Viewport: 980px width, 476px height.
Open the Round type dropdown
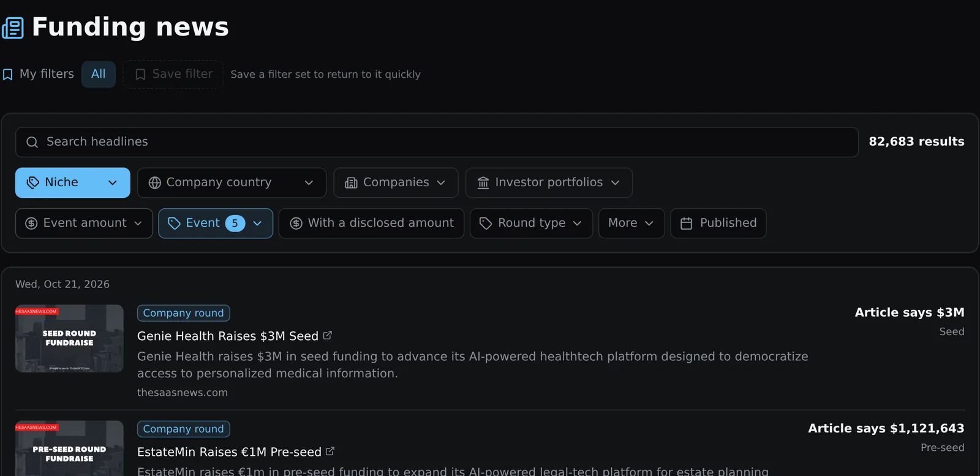531,224
